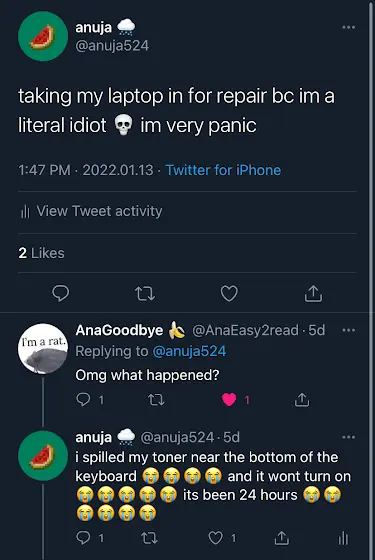Share anuja's spilled toner reply
The width and height of the screenshot is (375, 560).
pyautogui.click(x=281, y=538)
